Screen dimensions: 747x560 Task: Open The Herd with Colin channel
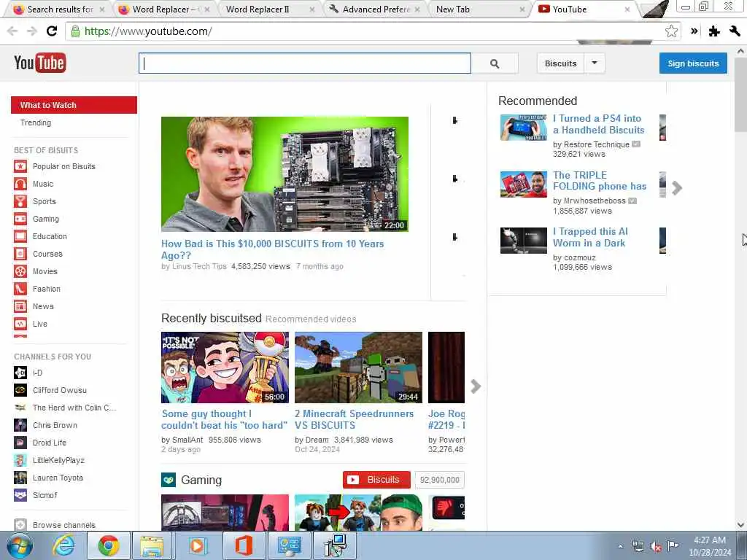click(x=74, y=408)
